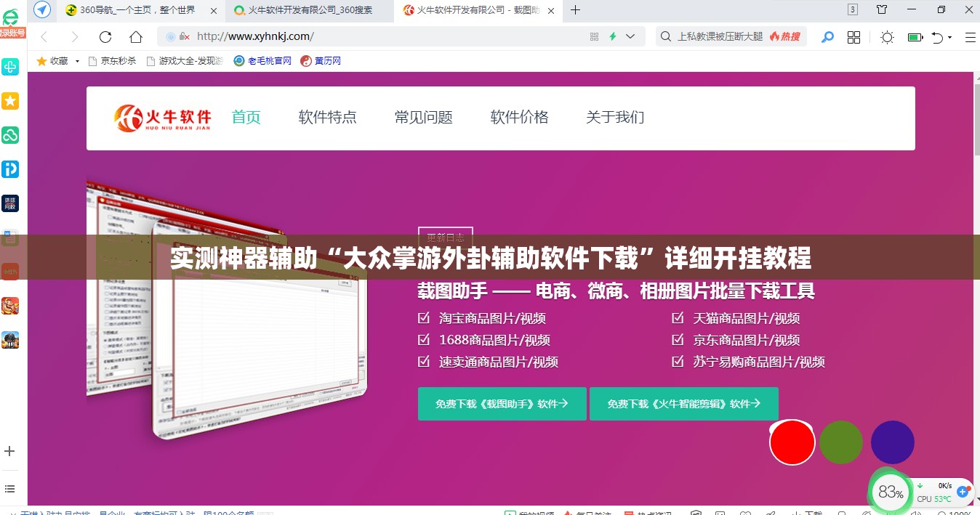980x515 pixels.
Task: Open the 黄历网 bookmark
Action: (321, 61)
